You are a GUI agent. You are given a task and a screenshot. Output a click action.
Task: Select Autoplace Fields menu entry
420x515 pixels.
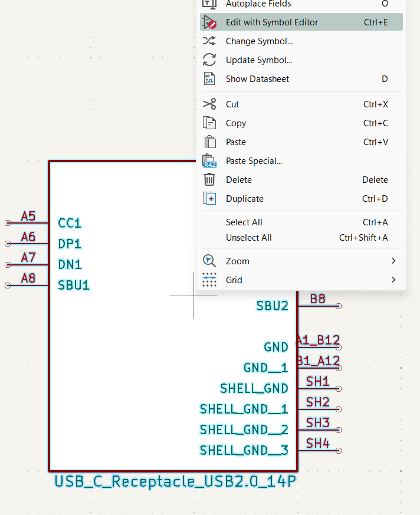pyautogui.click(x=258, y=4)
